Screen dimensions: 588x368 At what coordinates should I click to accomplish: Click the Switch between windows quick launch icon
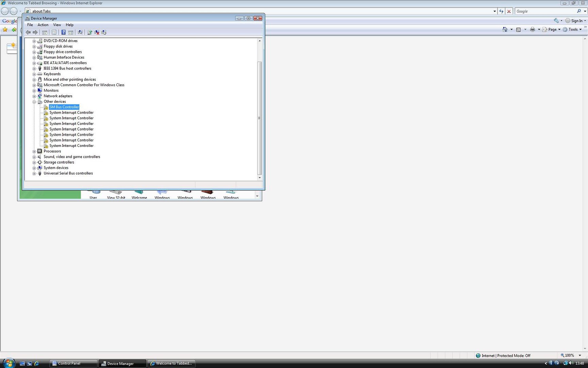29,364
